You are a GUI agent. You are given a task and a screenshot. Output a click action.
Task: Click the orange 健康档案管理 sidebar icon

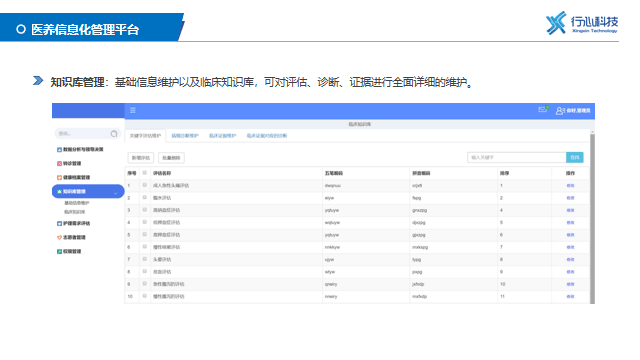(59, 178)
